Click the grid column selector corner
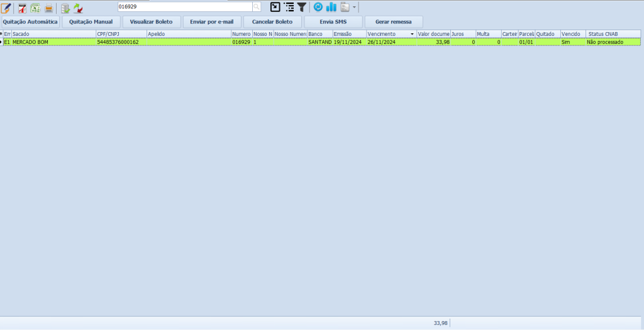Screen dimensions: 644x330 pyautogui.click(x=2, y=33)
